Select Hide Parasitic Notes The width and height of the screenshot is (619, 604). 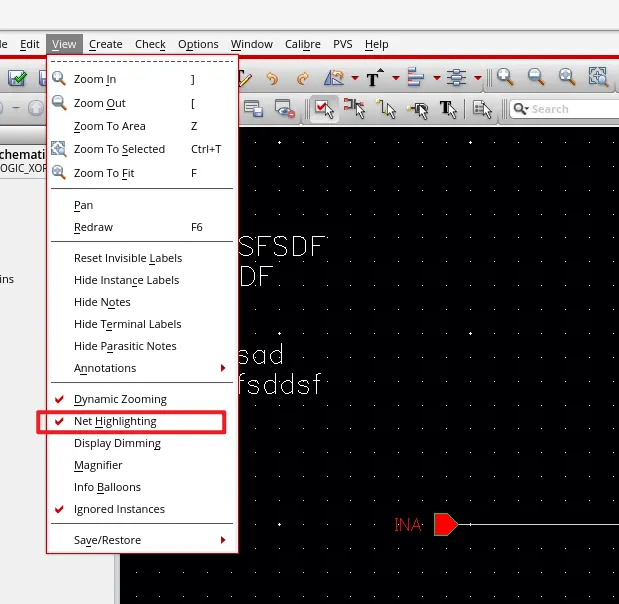tap(142, 346)
